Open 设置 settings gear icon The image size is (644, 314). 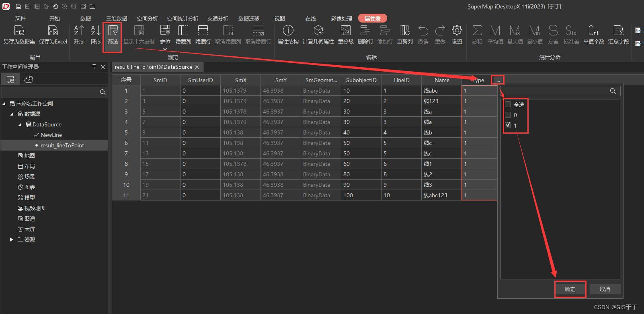point(457,31)
